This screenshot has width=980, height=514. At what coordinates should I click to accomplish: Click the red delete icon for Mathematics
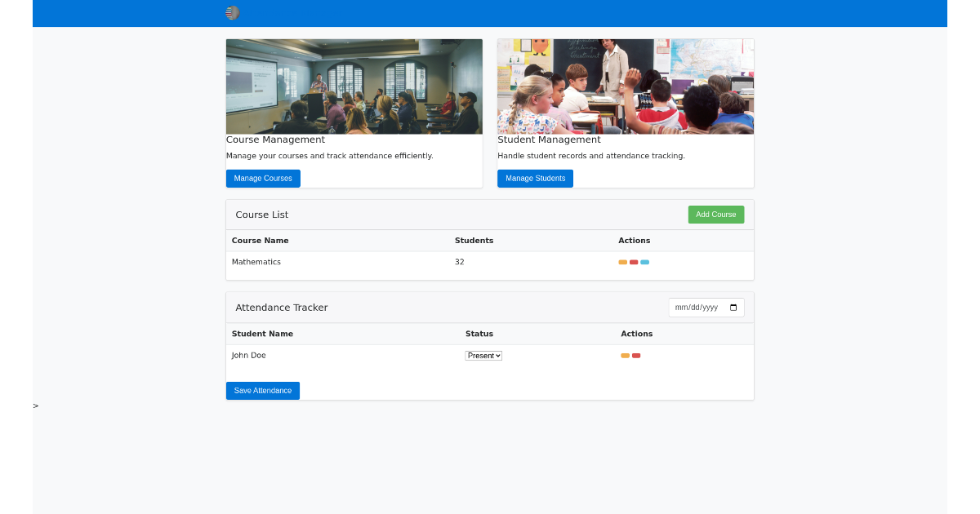pyautogui.click(x=634, y=262)
